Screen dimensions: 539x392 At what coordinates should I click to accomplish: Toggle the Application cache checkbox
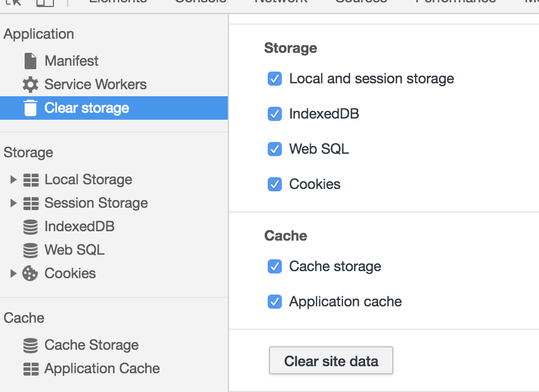tap(275, 302)
